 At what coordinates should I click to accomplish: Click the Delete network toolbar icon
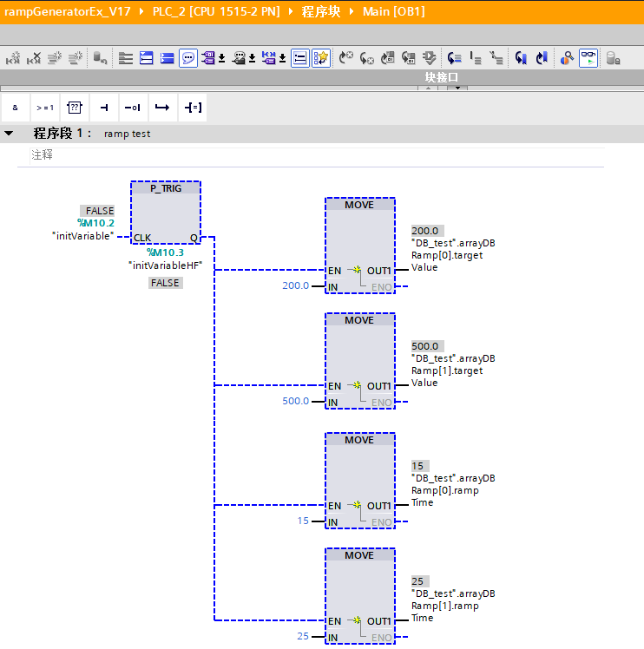click(x=34, y=58)
